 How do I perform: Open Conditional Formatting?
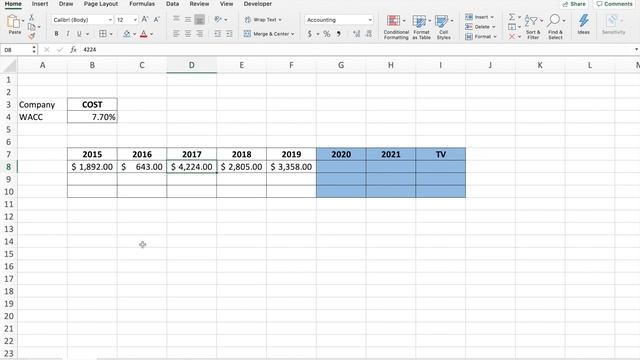[396, 27]
